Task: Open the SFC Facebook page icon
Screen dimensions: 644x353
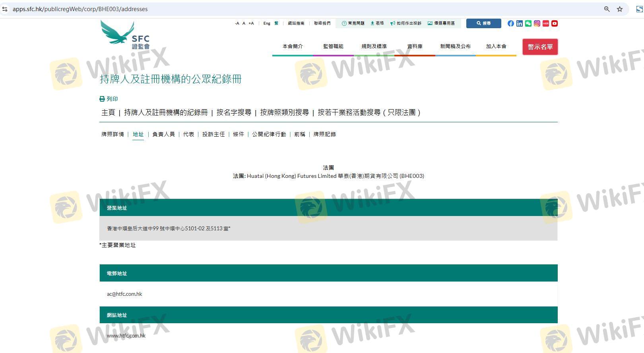Action: (511, 23)
